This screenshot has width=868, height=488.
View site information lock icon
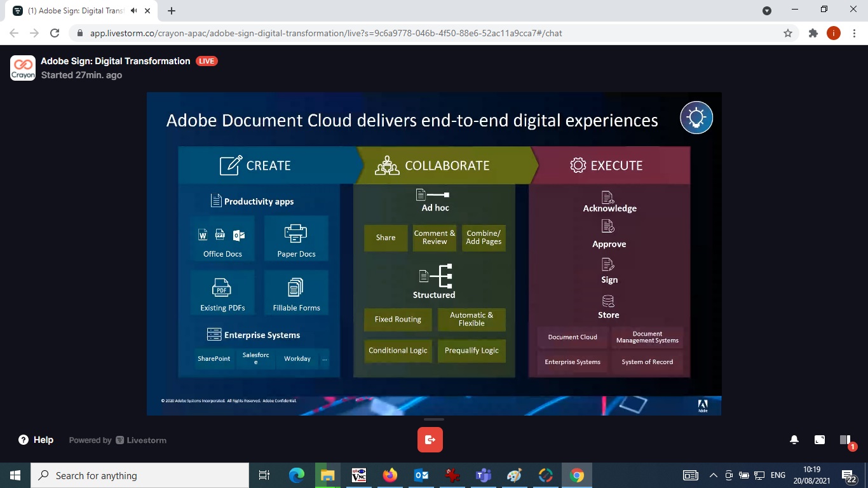[x=80, y=33]
